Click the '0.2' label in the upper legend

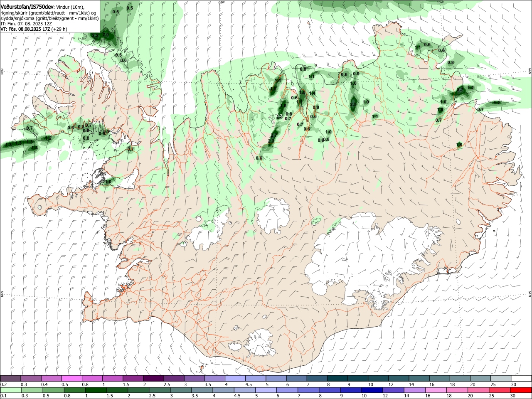point(3,384)
